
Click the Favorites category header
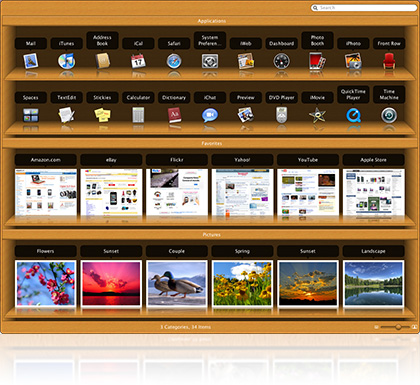(x=212, y=143)
